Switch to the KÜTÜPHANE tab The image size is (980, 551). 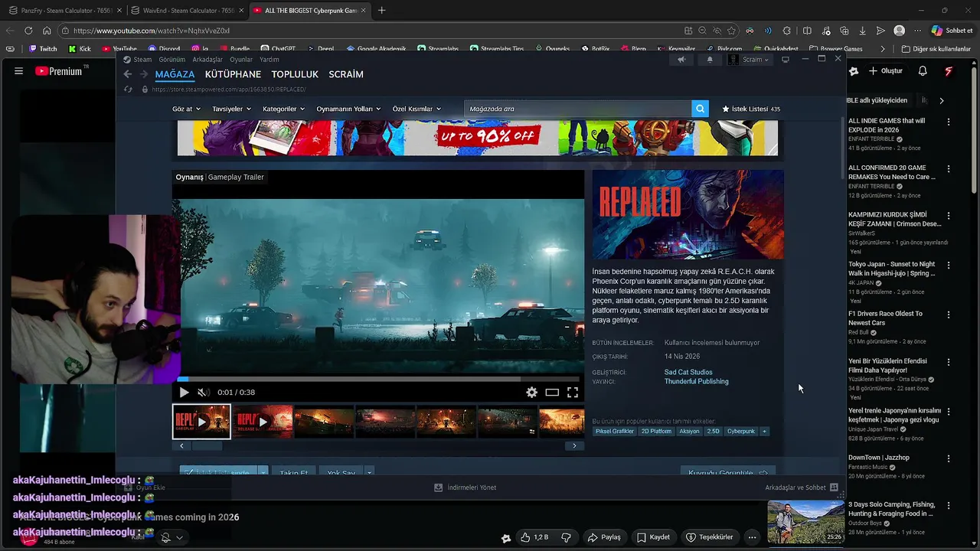pos(233,74)
